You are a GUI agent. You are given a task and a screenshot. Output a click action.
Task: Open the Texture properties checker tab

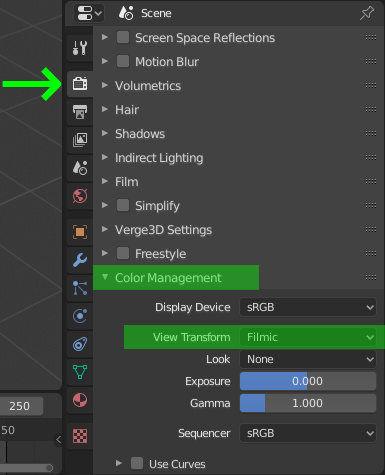[80, 435]
